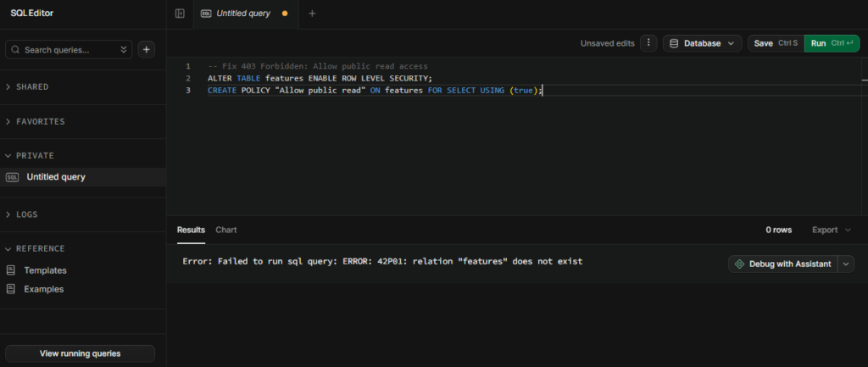Click Debug with Assistant button
This screenshot has height=367, width=868.
click(x=783, y=264)
